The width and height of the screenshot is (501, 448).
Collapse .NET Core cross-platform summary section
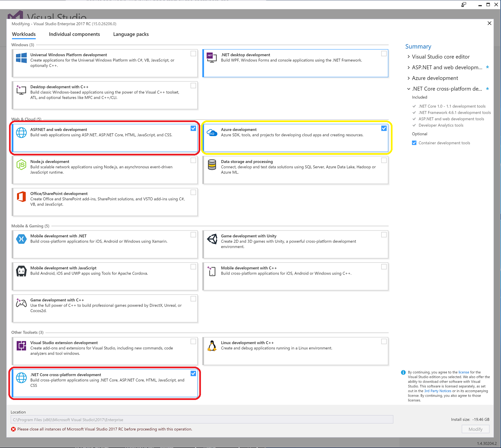[409, 89]
